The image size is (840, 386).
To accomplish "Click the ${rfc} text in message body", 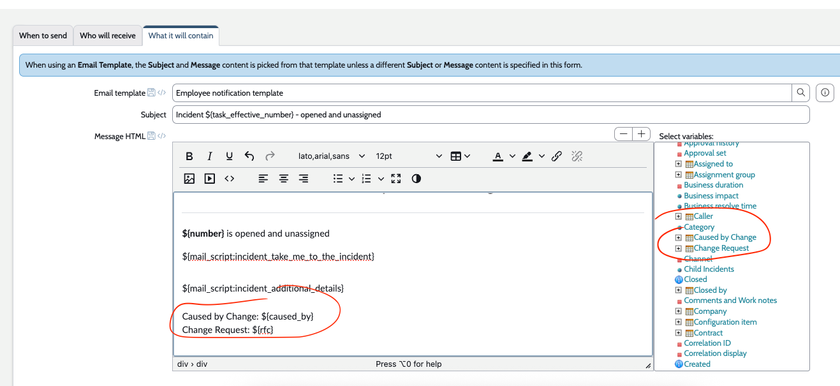I will [x=263, y=330].
